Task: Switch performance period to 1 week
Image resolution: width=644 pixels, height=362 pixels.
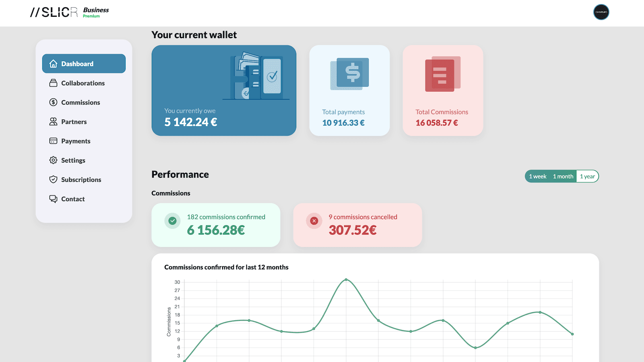Action: click(538, 176)
